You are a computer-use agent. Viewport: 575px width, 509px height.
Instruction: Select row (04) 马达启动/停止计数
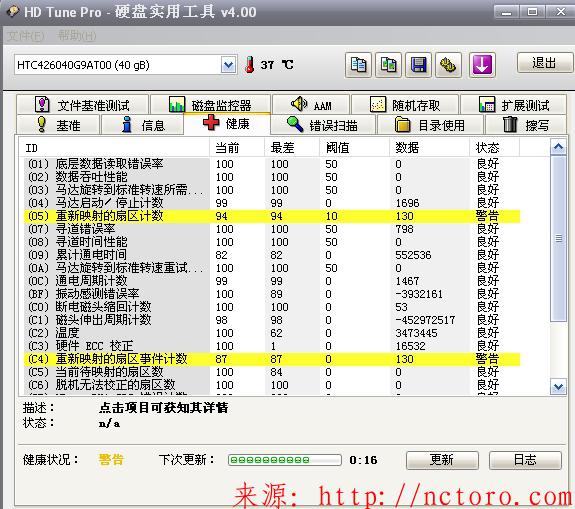272,203
